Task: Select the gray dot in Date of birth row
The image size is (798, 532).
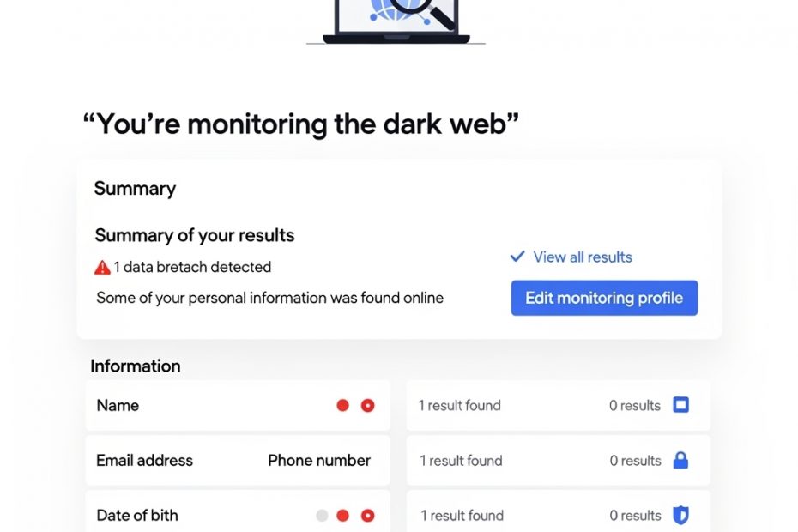Action: (x=322, y=516)
